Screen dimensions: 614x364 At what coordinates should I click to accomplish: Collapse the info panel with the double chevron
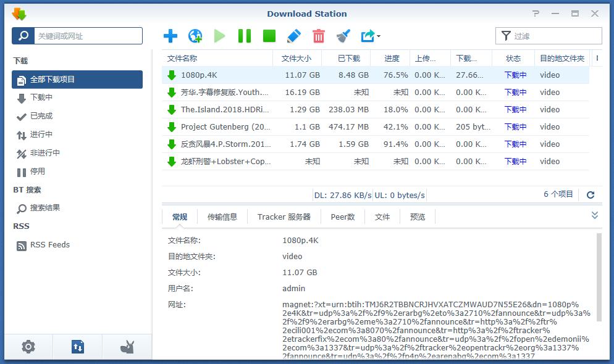tap(594, 215)
